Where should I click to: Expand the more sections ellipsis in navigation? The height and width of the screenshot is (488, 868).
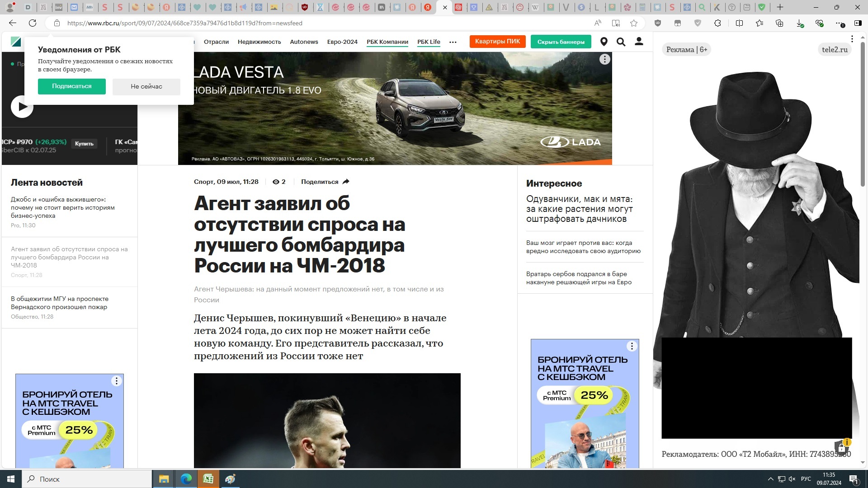tap(453, 42)
